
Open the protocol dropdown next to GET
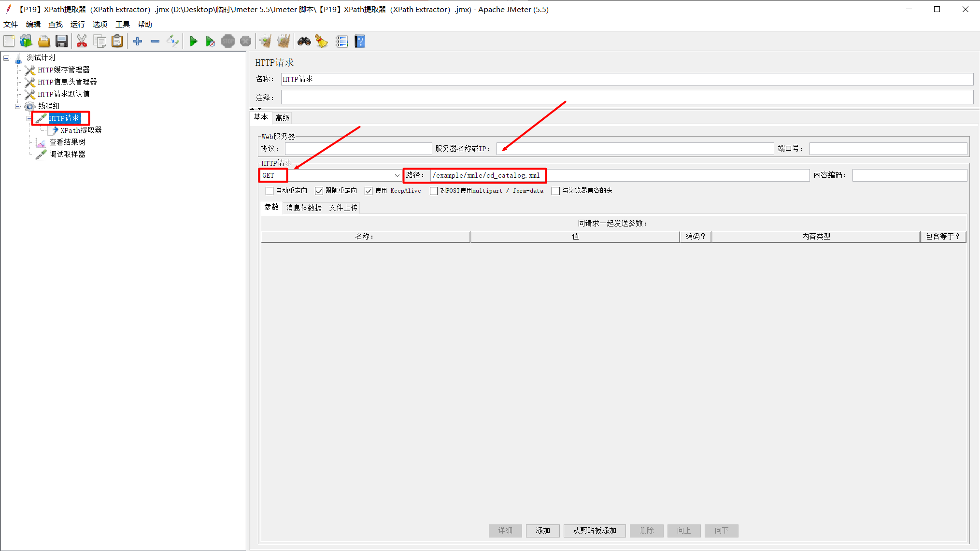[396, 175]
